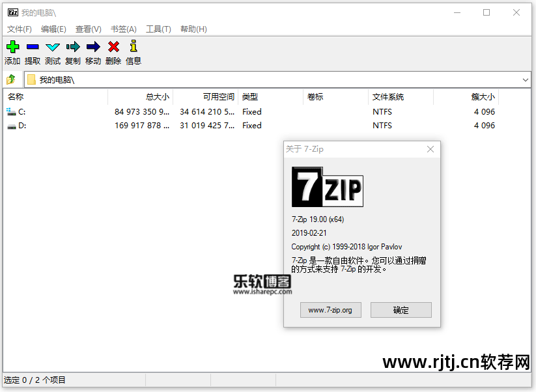Viewport: 536px width, 392px height.
Task: Click the 我的电脑\ address path field
Action: point(277,80)
